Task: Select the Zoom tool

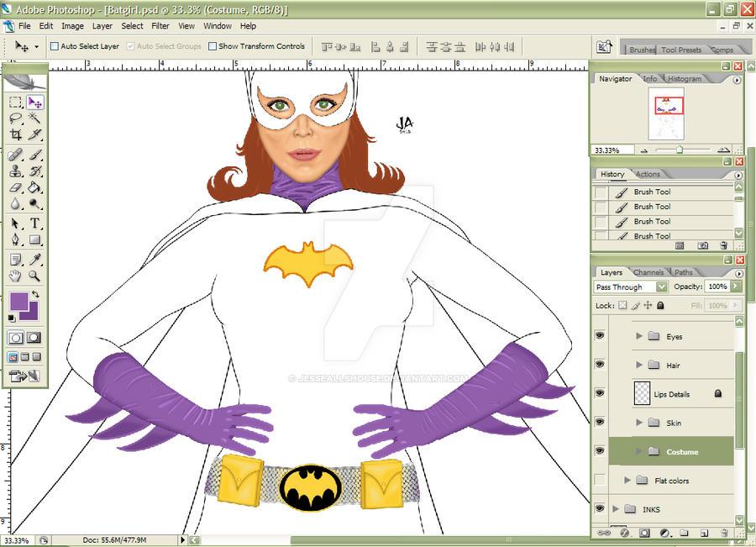Action: click(x=34, y=276)
